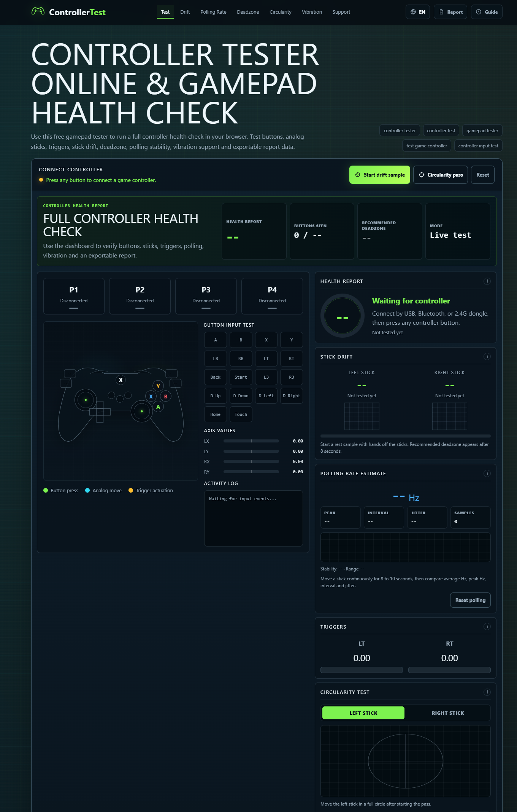Click Start drift sample button
Screen dimensions: 517x812
pos(380,175)
